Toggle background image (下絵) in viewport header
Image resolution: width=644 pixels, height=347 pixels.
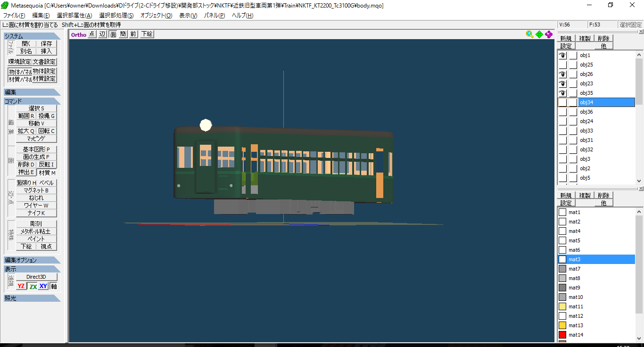tap(147, 34)
